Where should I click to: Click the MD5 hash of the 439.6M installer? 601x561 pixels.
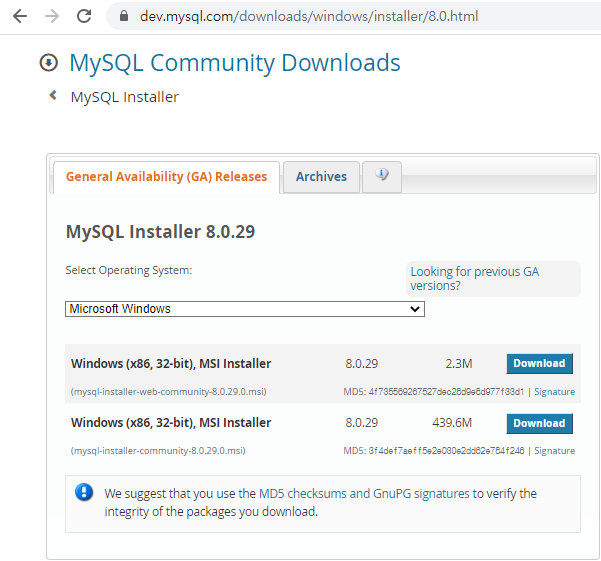(x=446, y=451)
